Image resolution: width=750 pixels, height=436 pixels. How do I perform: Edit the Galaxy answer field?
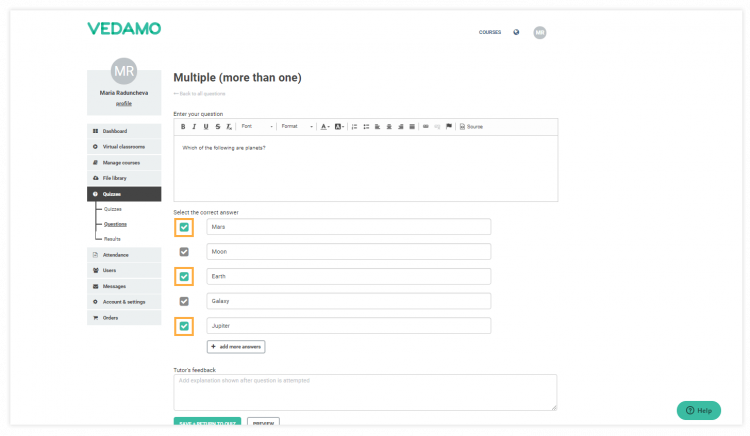tap(349, 301)
